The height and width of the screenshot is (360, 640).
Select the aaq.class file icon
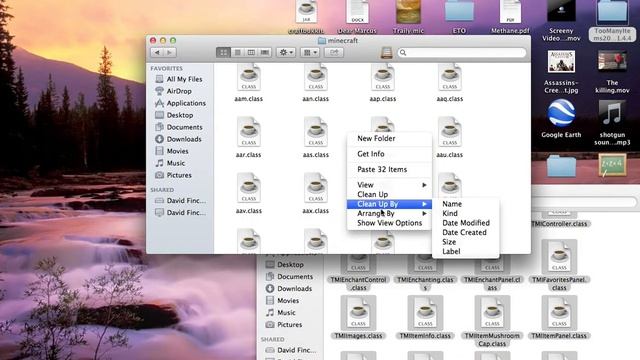pos(449,77)
